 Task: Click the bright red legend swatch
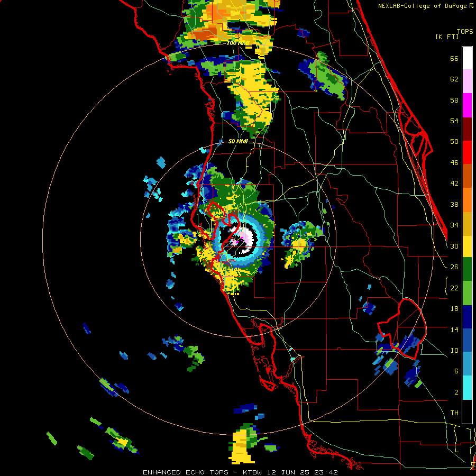click(x=467, y=152)
